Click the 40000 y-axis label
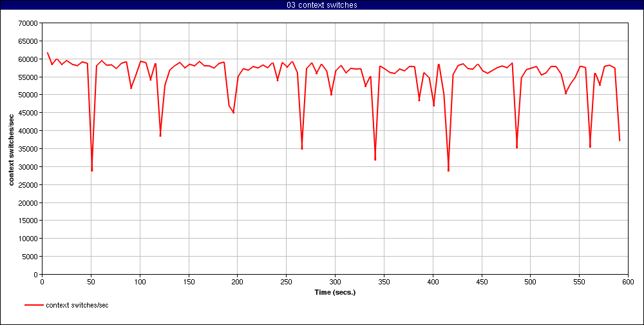The width and height of the screenshot is (644, 325). tap(29, 131)
